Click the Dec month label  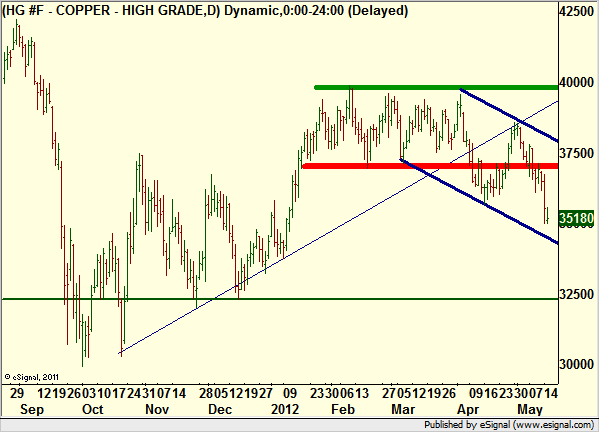pyautogui.click(x=220, y=409)
